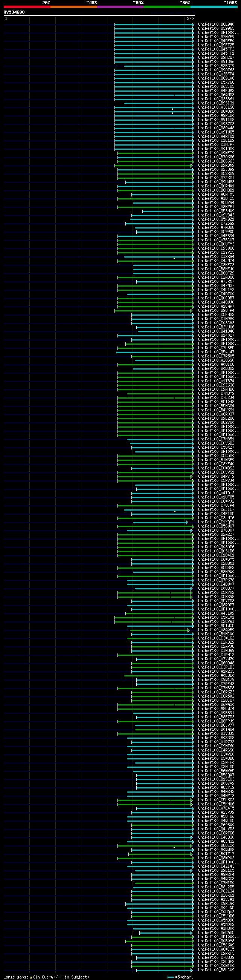Select the UniRef100_A3BFP4 label
Viewport: 241px width, 980px height.
[216, 74]
